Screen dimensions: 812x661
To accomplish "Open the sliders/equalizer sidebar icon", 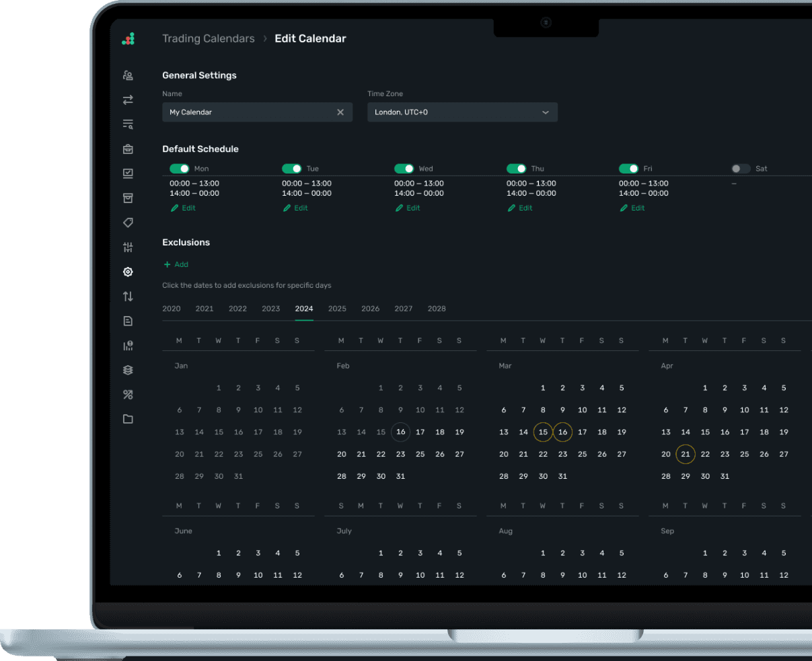I will click(128, 247).
